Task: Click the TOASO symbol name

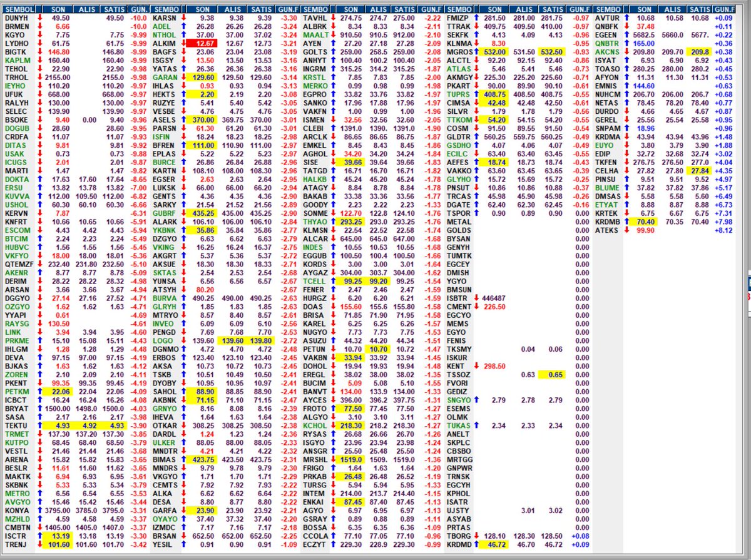Action: click(607, 68)
